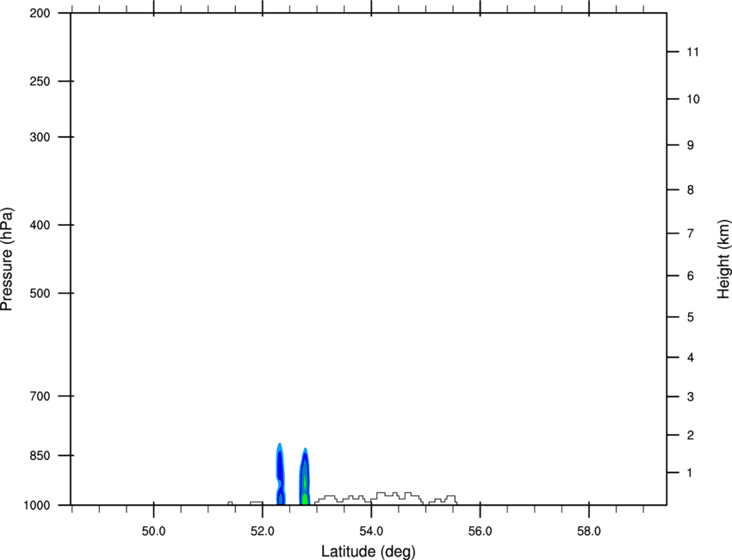This screenshot has width=732, height=560.
Task: Select the 300 hPa pressure tick label
Action: pyautogui.click(x=40, y=137)
